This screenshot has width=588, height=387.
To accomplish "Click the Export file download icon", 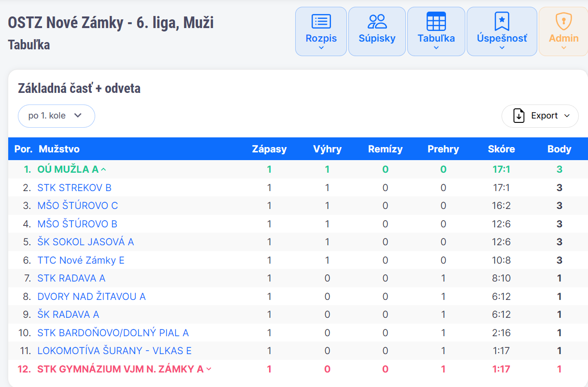I will click(x=519, y=116).
